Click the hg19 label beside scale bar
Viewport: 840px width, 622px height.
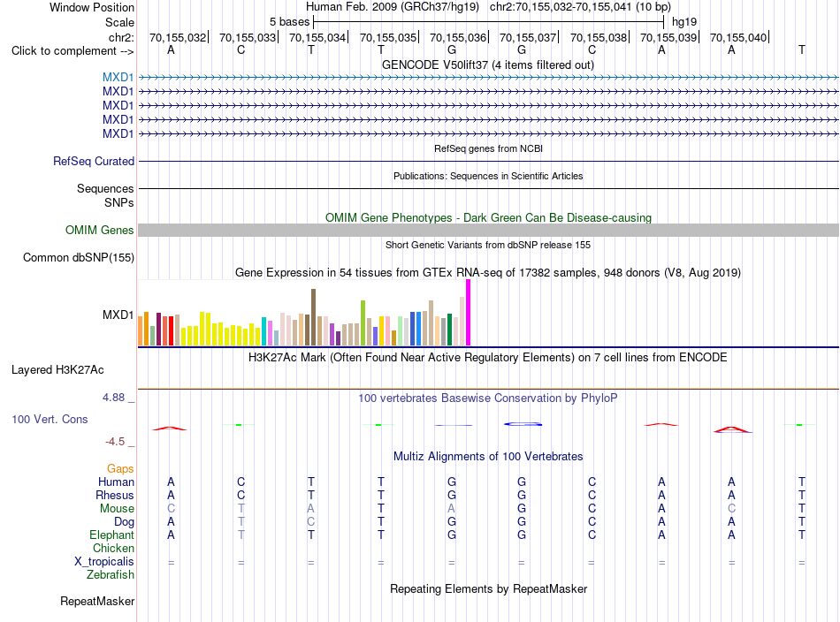tap(684, 22)
